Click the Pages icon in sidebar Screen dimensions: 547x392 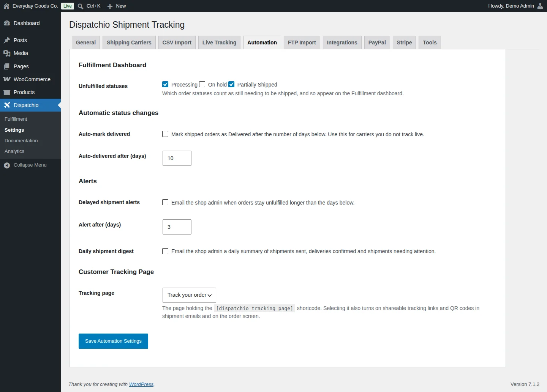(x=7, y=66)
